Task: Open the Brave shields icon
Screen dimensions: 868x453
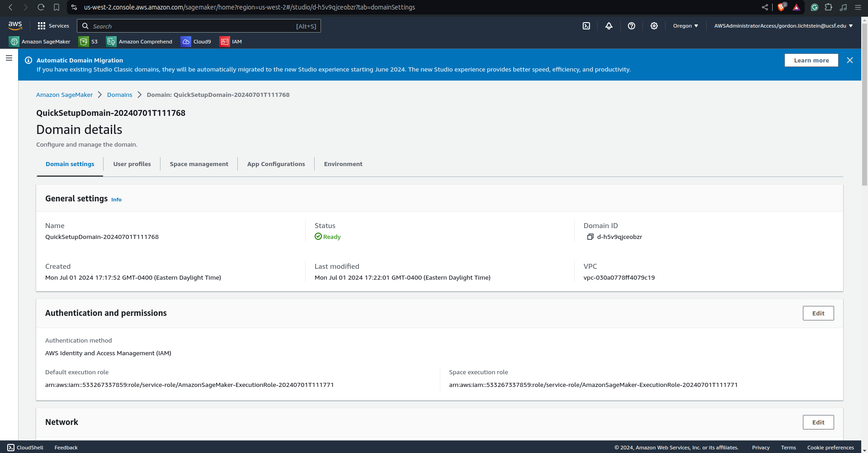Action: click(781, 7)
